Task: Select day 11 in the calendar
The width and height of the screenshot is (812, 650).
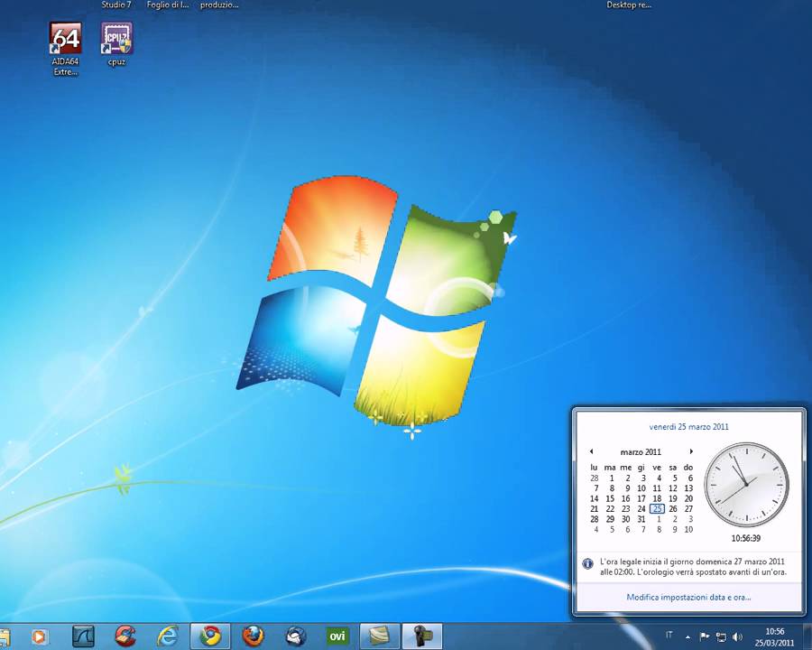Action: click(657, 487)
